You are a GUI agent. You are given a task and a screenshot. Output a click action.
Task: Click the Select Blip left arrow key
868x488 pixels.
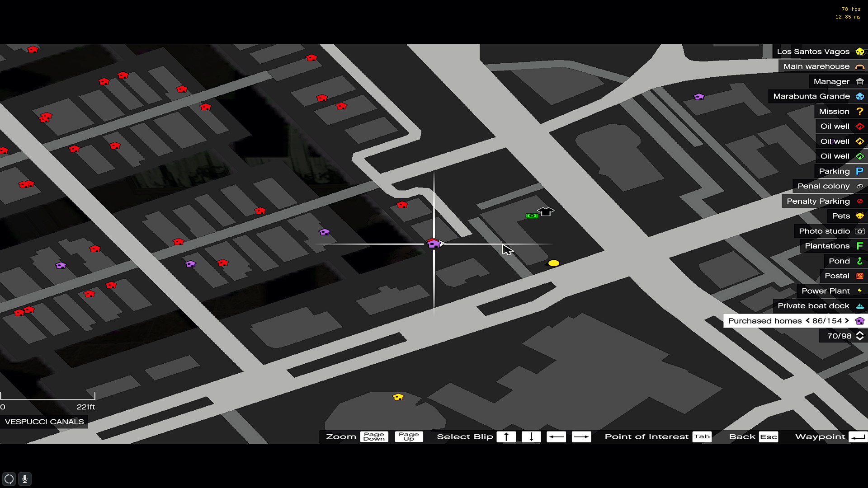click(x=556, y=436)
